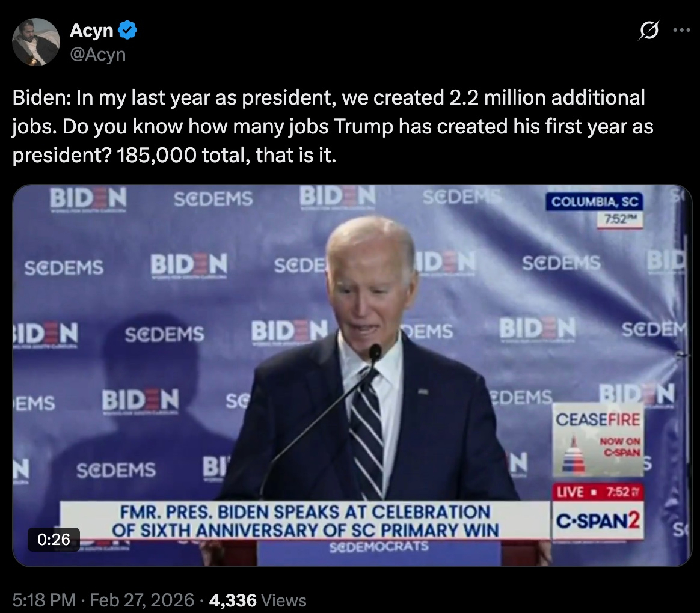
Task: Open the three-dot more options menu
Action: pos(682,30)
